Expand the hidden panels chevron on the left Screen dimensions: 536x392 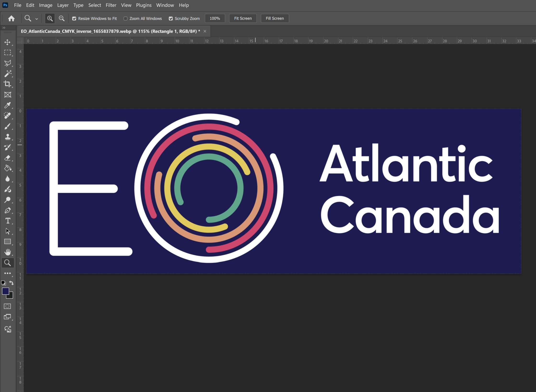4,27
